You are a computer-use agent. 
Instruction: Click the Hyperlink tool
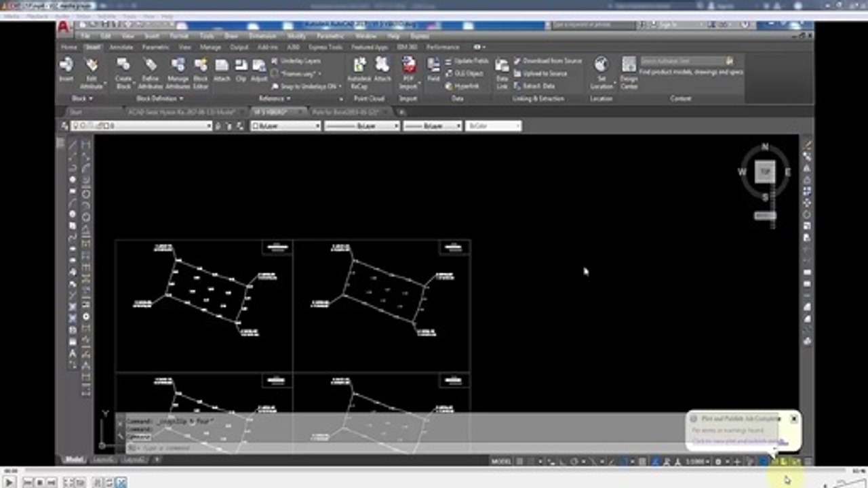pyautogui.click(x=462, y=86)
